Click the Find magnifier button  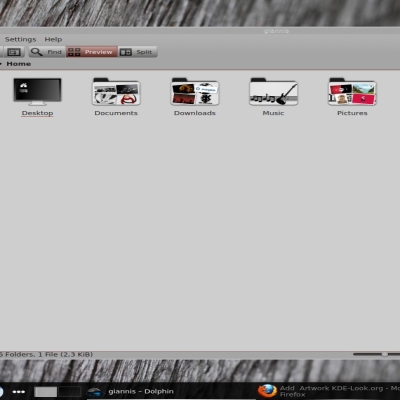pyautogui.click(x=46, y=52)
